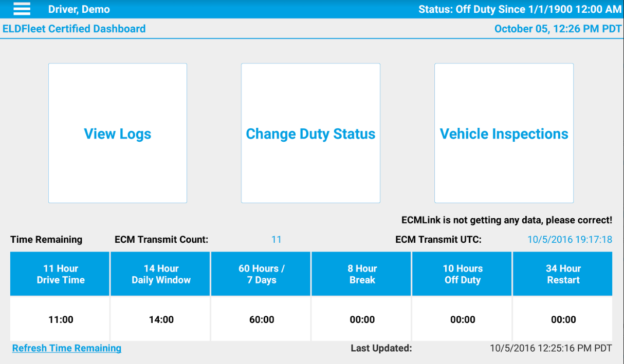Click the 11:00 drive time value

pyautogui.click(x=61, y=319)
